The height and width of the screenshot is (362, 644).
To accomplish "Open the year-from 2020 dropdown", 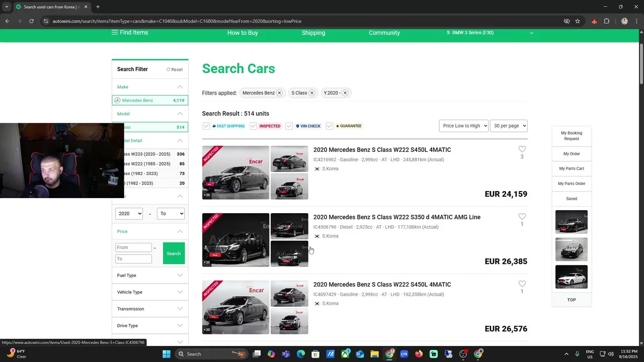I will [x=129, y=214].
